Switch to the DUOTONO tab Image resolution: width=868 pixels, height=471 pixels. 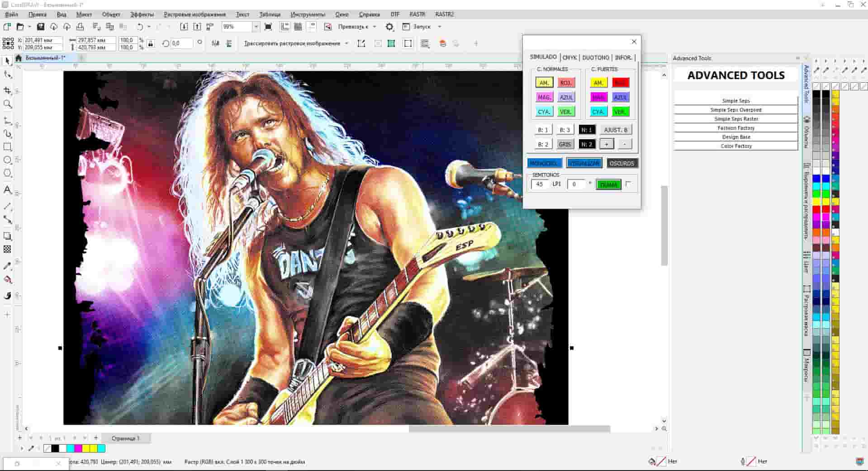(x=596, y=57)
